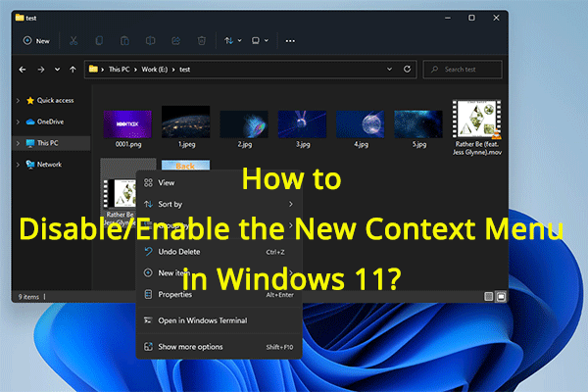Screen dimensions: 588x392
Task: Switch to Large icons view in status bar
Action: (x=502, y=297)
